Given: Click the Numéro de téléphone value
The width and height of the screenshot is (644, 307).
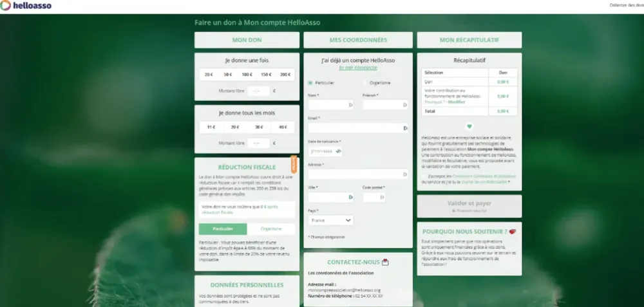Looking at the screenshot, I should tap(369, 295).
